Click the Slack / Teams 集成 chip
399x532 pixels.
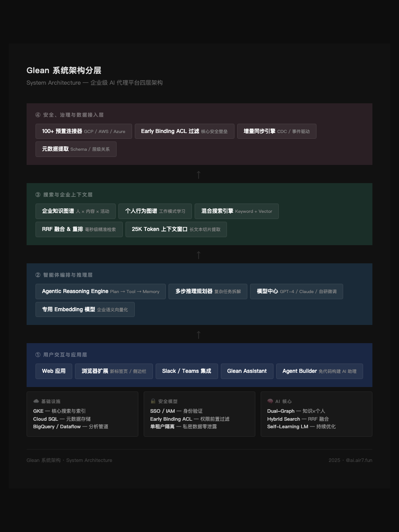tap(187, 371)
